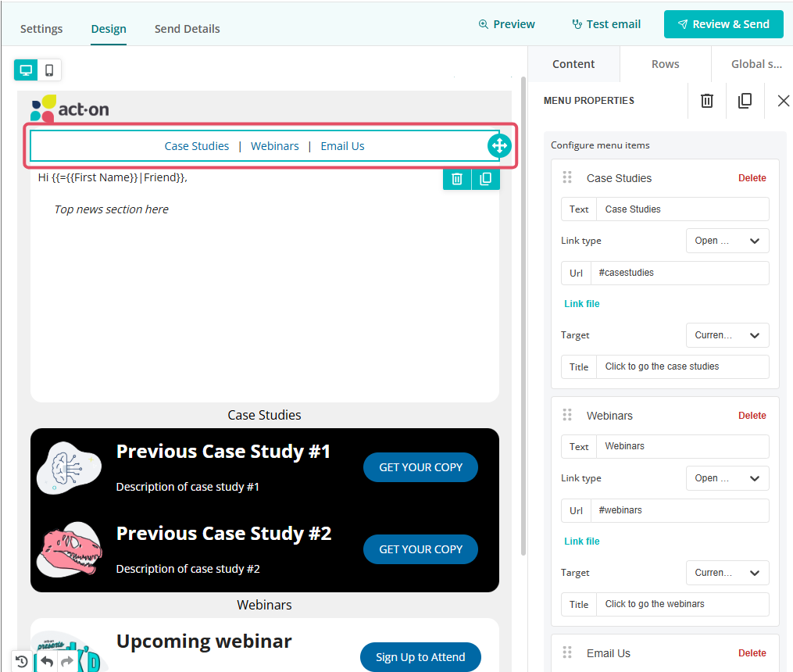Edit the Case Studies Text field
This screenshot has height=672, width=793.
click(683, 209)
